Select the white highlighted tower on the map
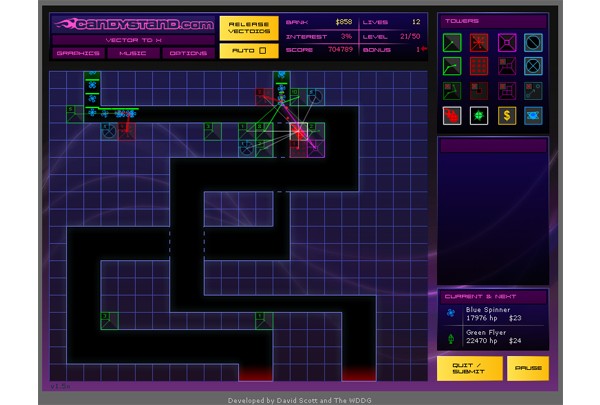Viewport: 600px width, 405px height. tap(298, 131)
